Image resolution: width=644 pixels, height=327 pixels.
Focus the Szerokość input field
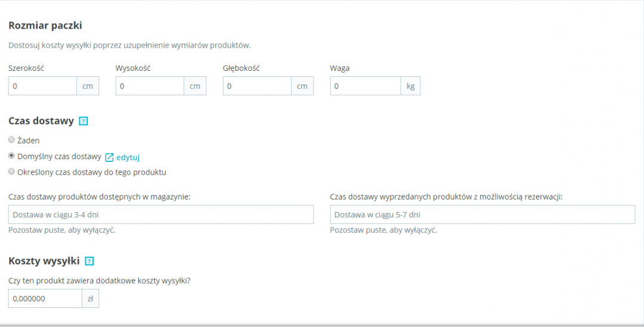click(42, 86)
